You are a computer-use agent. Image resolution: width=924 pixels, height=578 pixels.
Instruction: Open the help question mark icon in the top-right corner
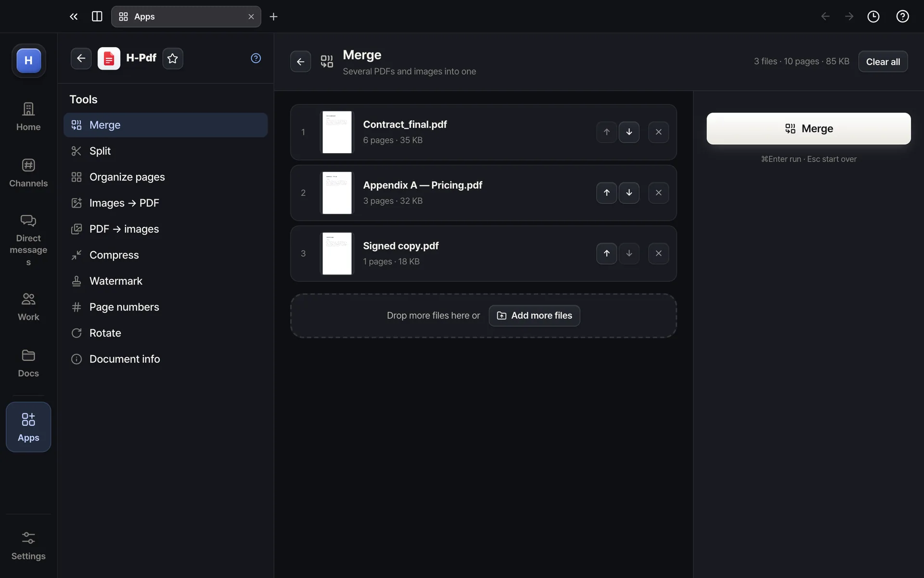(902, 16)
